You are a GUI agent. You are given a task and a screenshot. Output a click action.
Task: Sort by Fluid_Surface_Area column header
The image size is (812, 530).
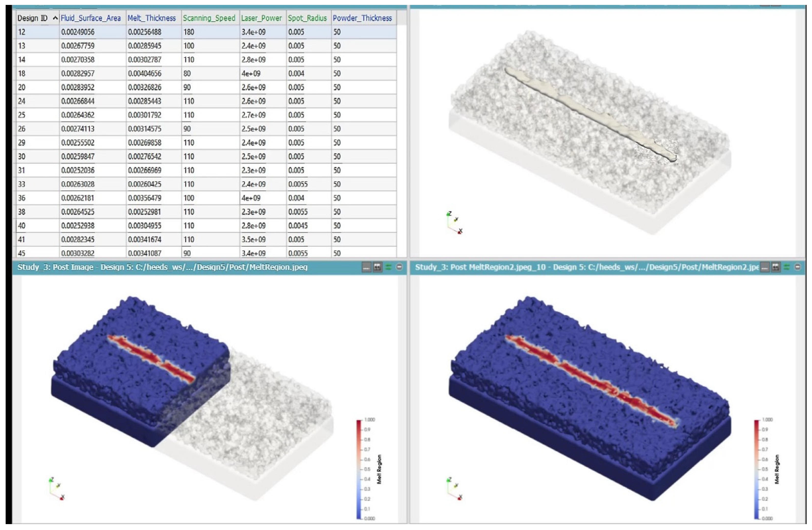(91, 18)
